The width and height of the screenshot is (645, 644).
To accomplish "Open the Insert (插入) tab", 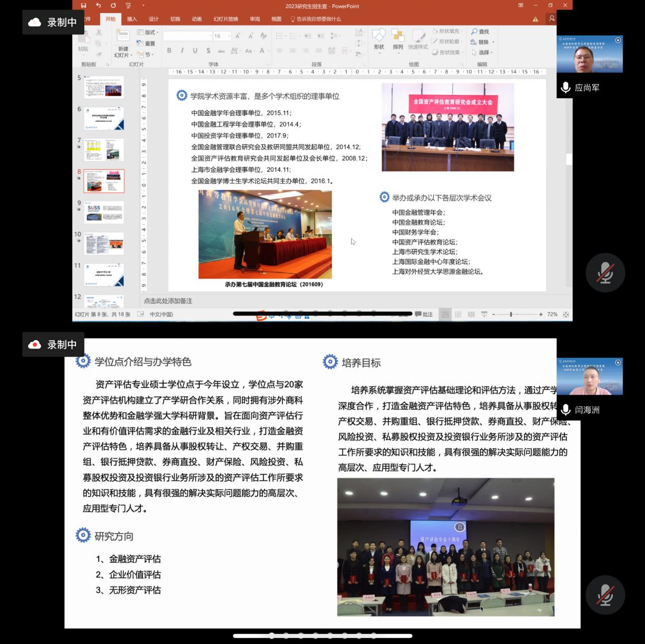I will [x=132, y=19].
